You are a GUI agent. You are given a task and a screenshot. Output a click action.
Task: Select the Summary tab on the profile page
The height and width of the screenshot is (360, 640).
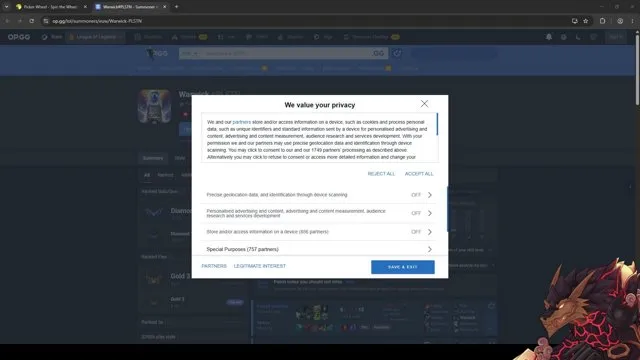tap(153, 158)
